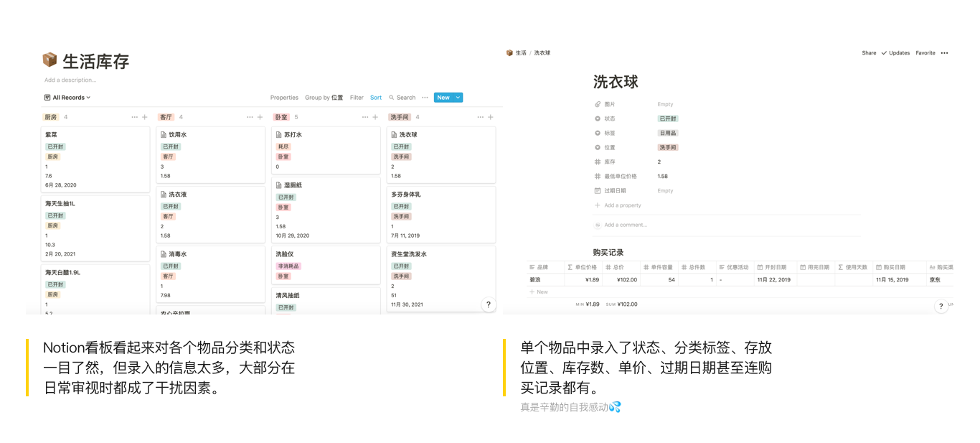
Task: Open the Properties menu in the toolbar
Action: 284,98
